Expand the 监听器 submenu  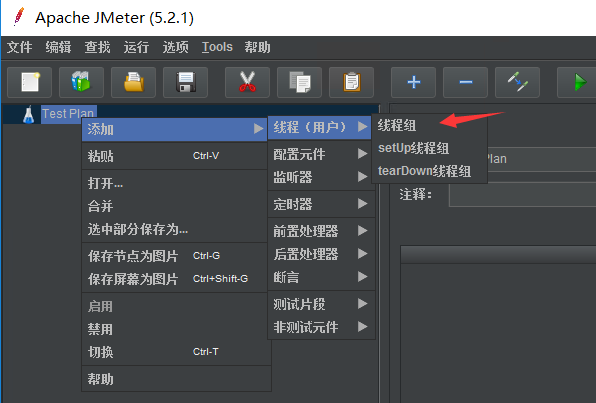[x=321, y=177]
